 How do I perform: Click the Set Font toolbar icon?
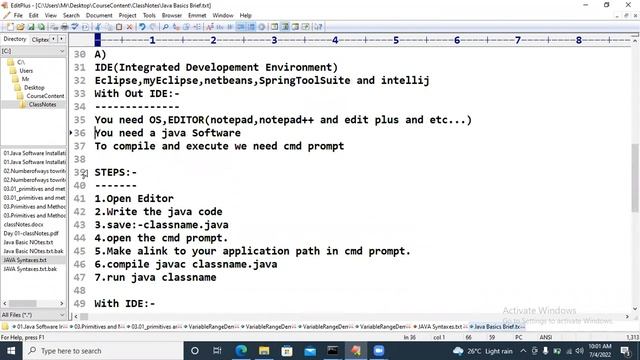[209, 27]
